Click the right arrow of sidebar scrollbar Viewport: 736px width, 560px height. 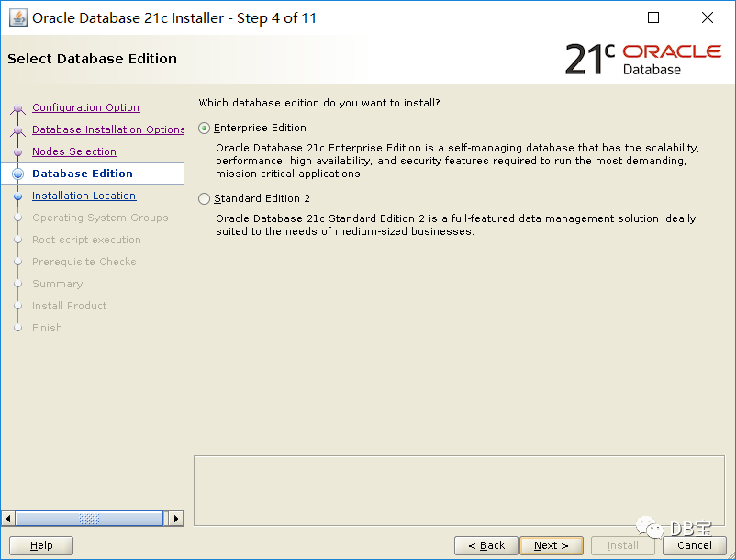pyautogui.click(x=176, y=519)
